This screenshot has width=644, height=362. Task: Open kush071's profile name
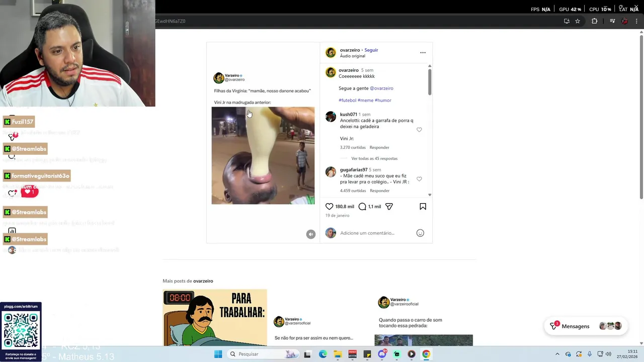point(348,114)
